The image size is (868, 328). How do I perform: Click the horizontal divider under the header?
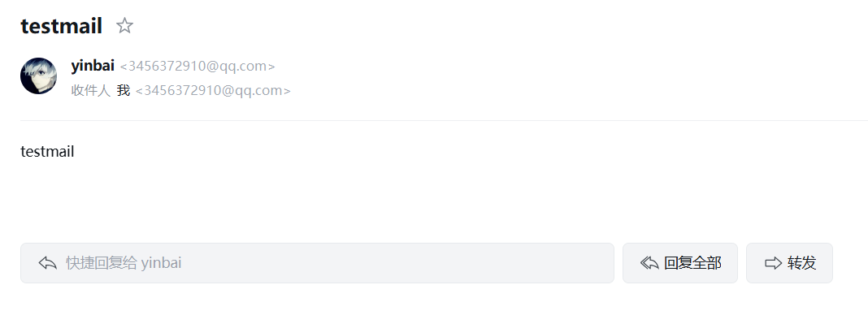coord(444,120)
